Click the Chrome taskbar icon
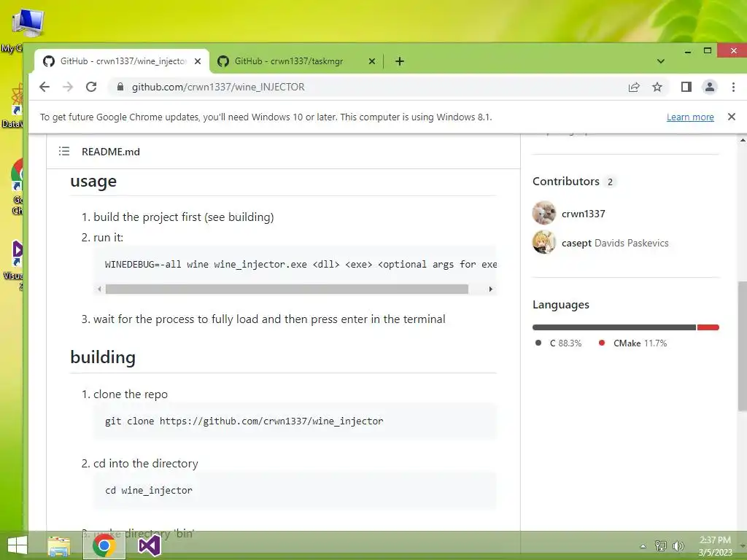 104,545
